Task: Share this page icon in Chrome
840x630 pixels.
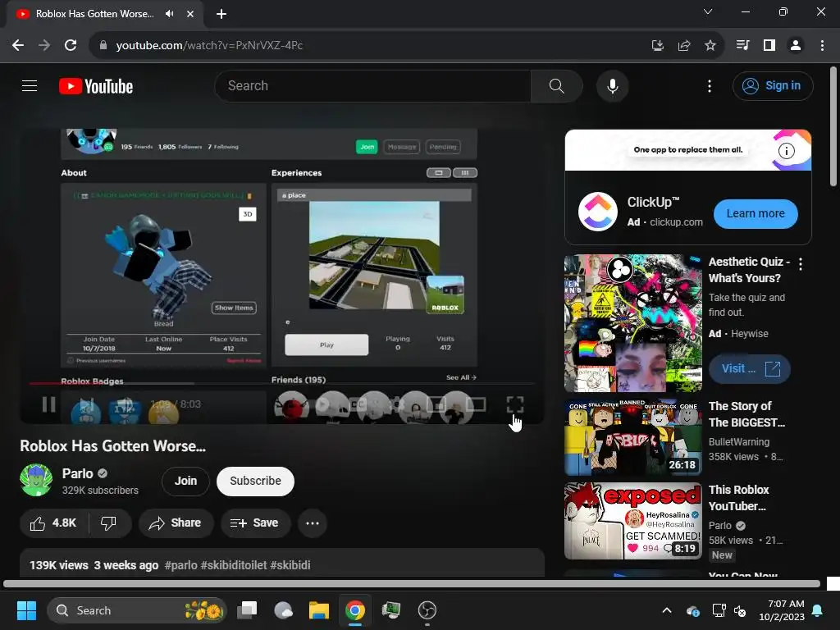Action: pos(684,46)
